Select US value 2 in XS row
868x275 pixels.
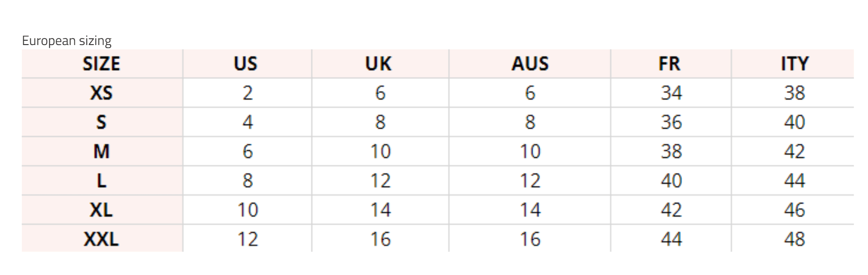[248, 93]
